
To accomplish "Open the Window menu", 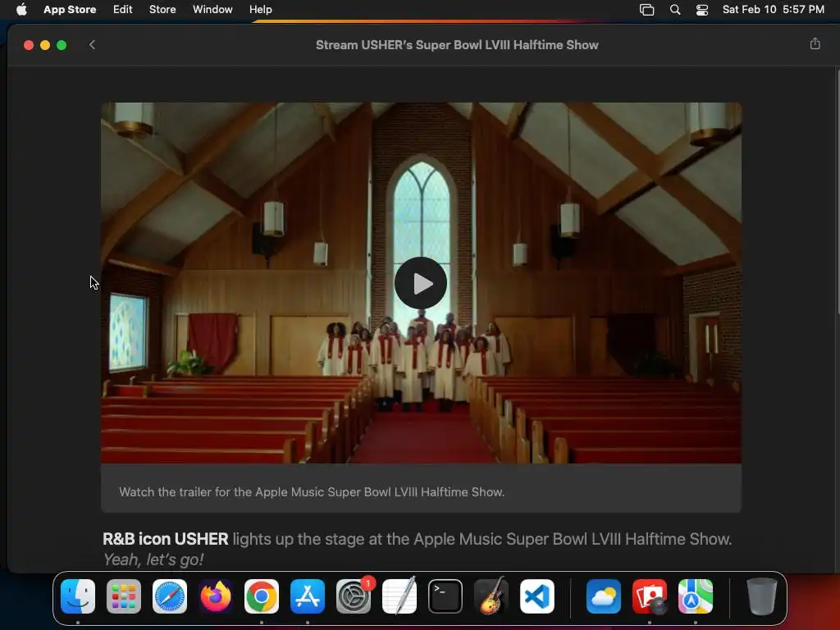I will point(212,10).
